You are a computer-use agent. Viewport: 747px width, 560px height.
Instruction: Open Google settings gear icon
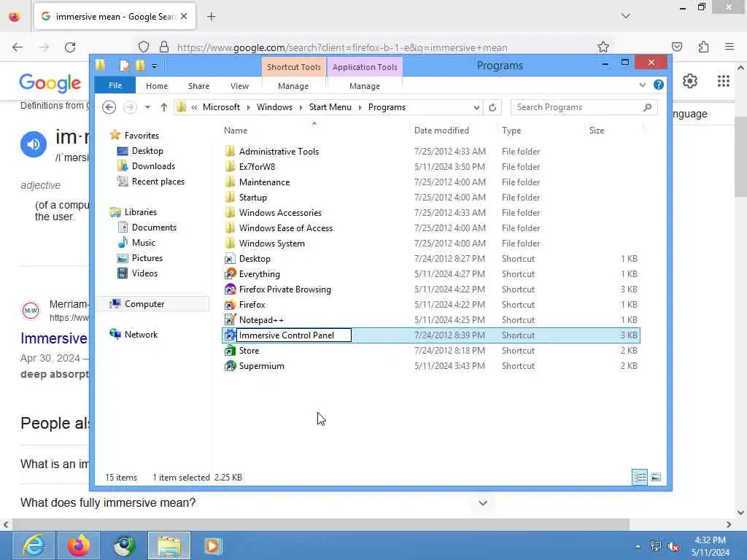(x=690, y=82)
